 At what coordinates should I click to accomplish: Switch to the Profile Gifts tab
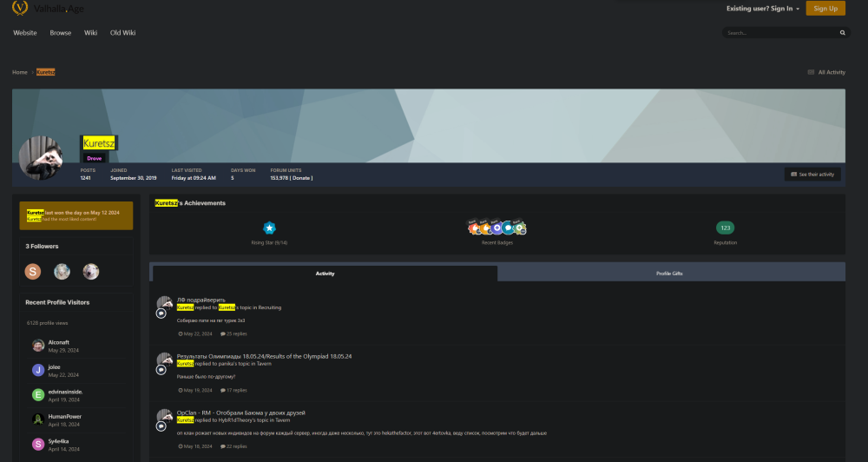tap(669, 274)
